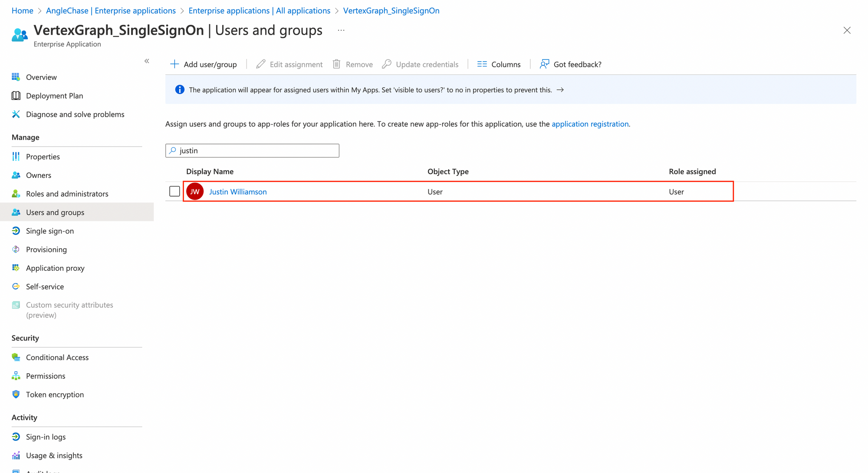Click the Overview grid icon
The width and height of the screenshot is (868, 473).
pos(16,77)
